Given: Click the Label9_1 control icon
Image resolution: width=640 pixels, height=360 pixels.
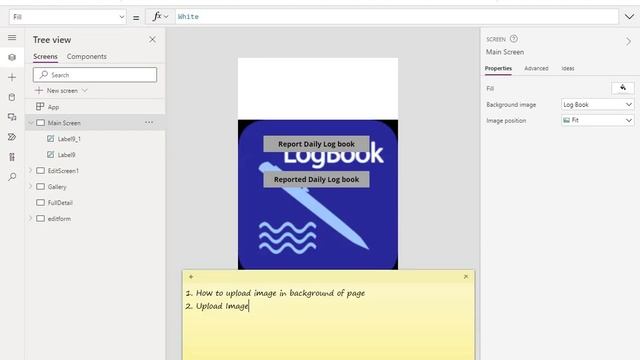Looking at the screenshot, I should point(50,139).
